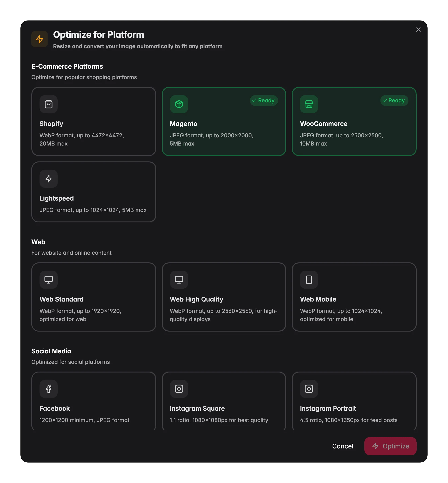This screenshot has width=448, height=483.
Task: Click '1200×1200 minimum, JPEG format' text
Action: click(84, 420)
